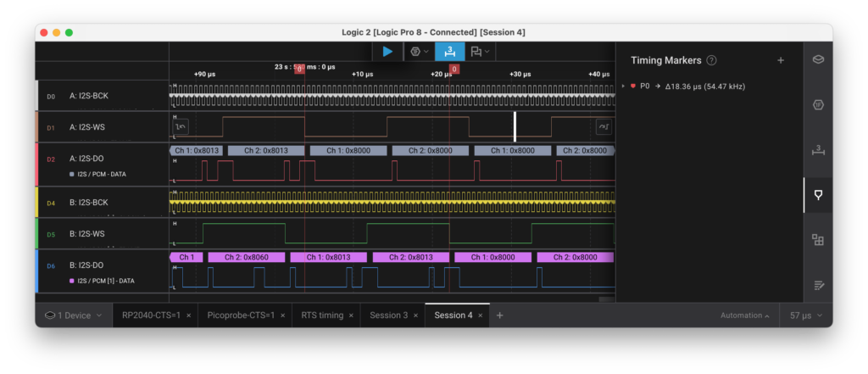Click the +30 µs timeline tick label

pyautogui.click(x=520, y=74)
